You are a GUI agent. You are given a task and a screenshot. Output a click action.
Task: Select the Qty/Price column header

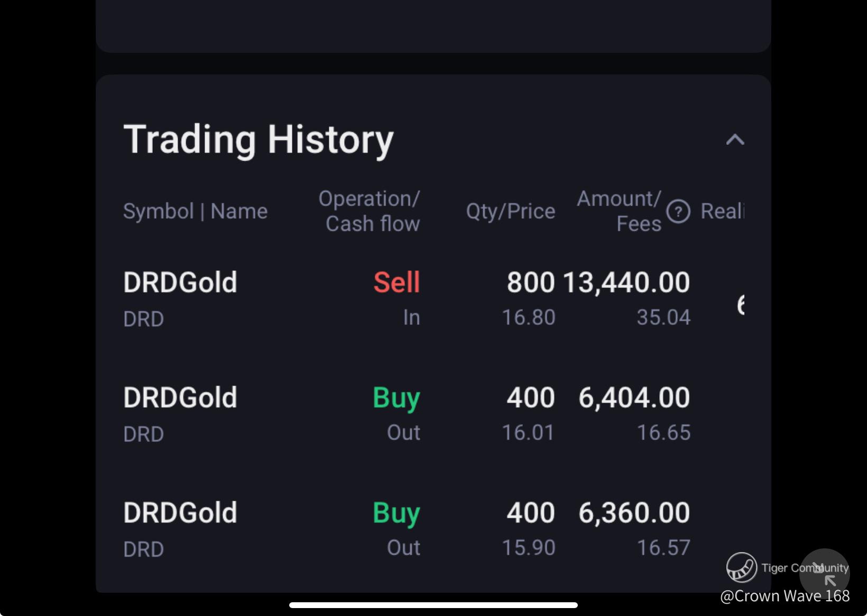click(510, 211)
